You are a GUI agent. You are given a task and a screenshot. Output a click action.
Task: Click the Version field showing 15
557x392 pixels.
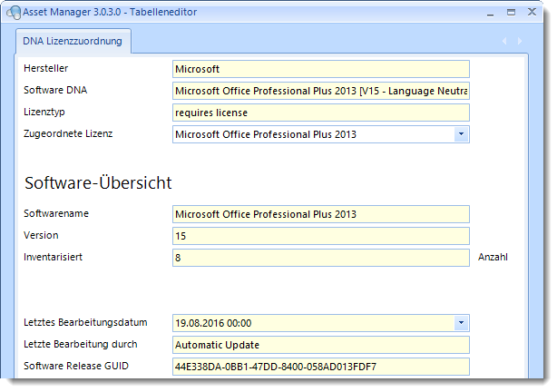pos(321,236)
